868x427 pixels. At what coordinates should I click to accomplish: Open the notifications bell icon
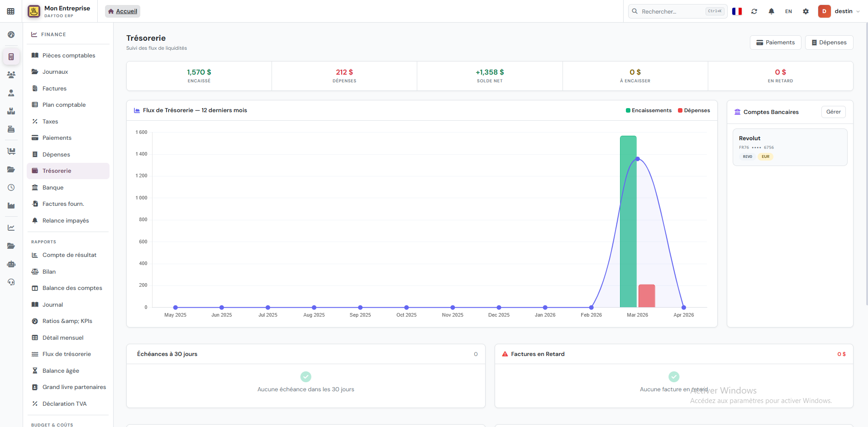tap(771, 11)
